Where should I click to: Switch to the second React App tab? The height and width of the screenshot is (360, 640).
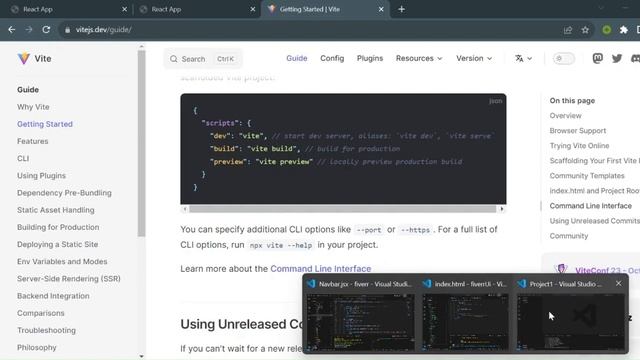196,9
